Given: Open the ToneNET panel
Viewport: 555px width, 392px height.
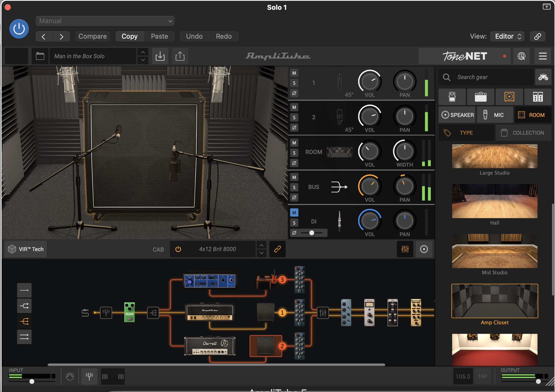Looking at the screenshot, I should click(x=465, y=56).
